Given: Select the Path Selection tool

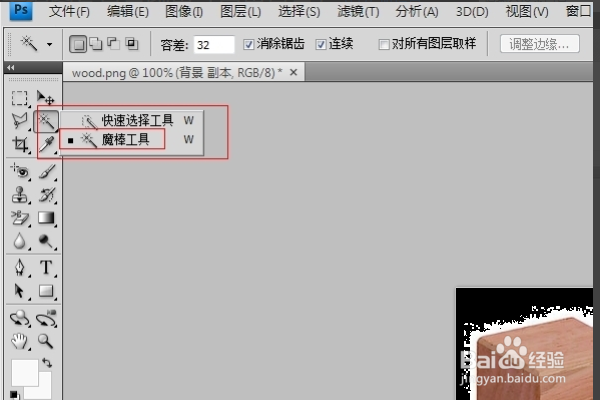Looking at the screenshot, I should tap(19, 291).
